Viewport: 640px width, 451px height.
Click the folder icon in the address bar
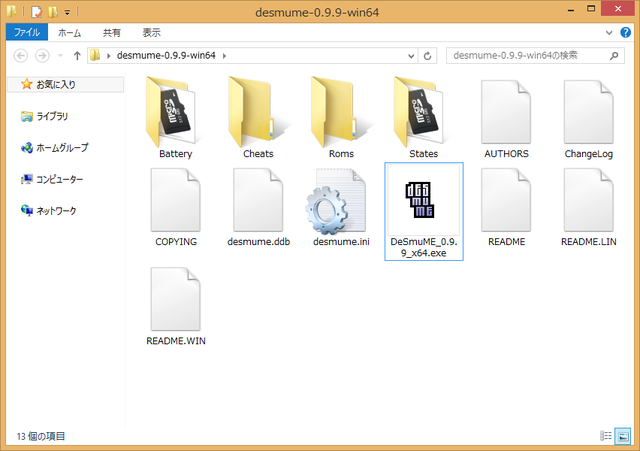click(x=95, y=55)
